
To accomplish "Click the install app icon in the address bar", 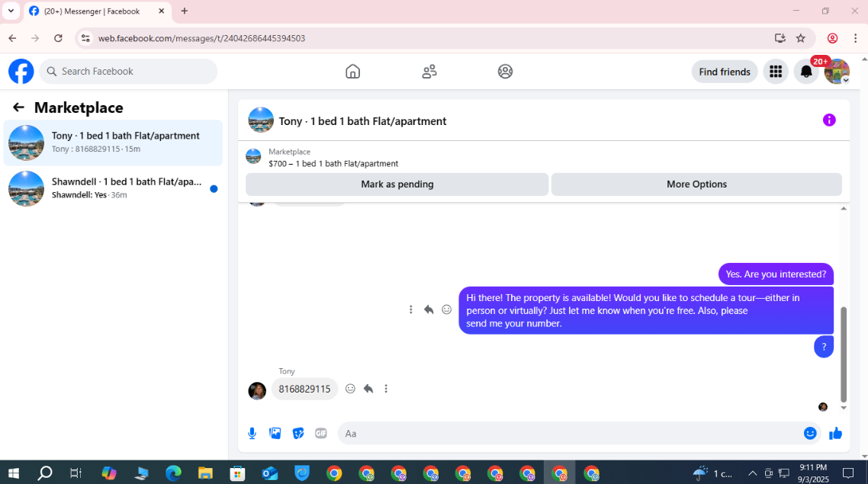I will point(780,38).
